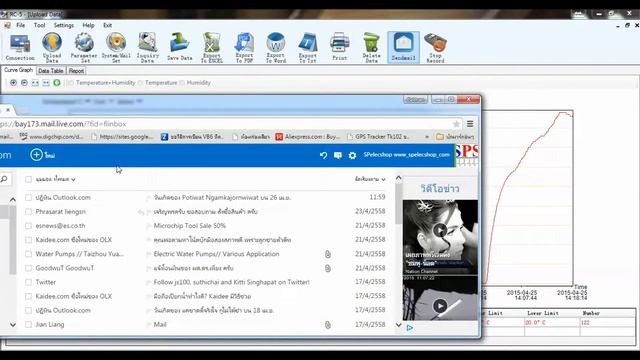The image size is (640, 360).
Task: Click the new message plus icon in Outlook
Action: click(x=36, y=155)
